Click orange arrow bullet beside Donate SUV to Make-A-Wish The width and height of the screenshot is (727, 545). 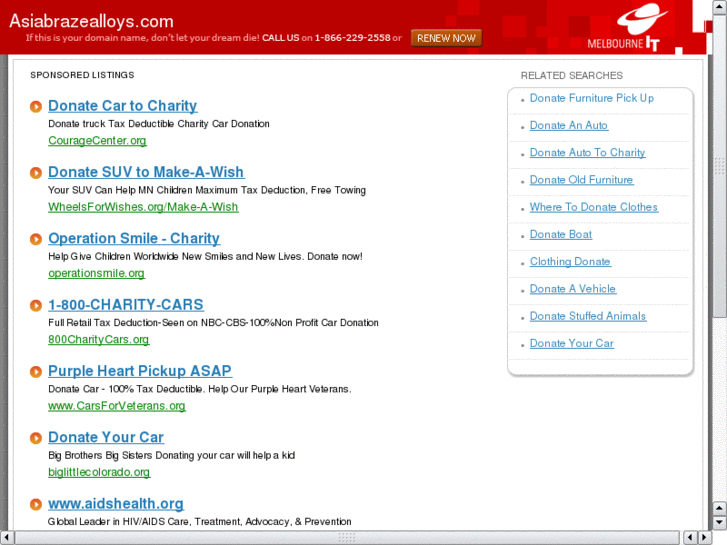coord(36,173)
